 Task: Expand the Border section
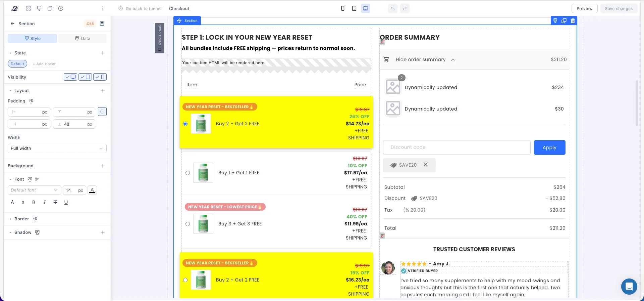coord(10,219)
